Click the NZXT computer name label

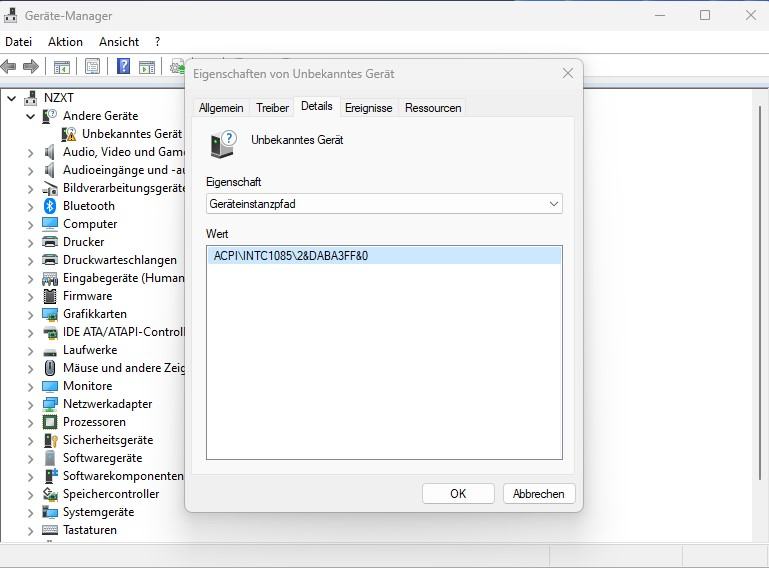click(x=58, y=98)
